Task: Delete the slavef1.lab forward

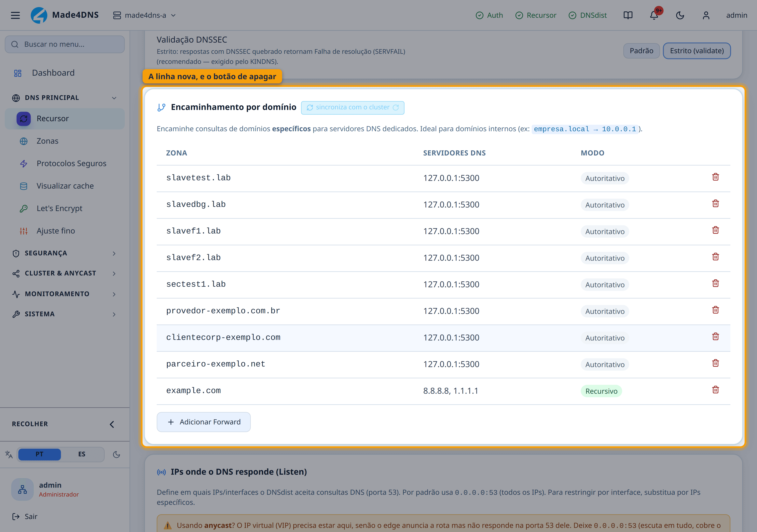Action: (x=715, y=230)
